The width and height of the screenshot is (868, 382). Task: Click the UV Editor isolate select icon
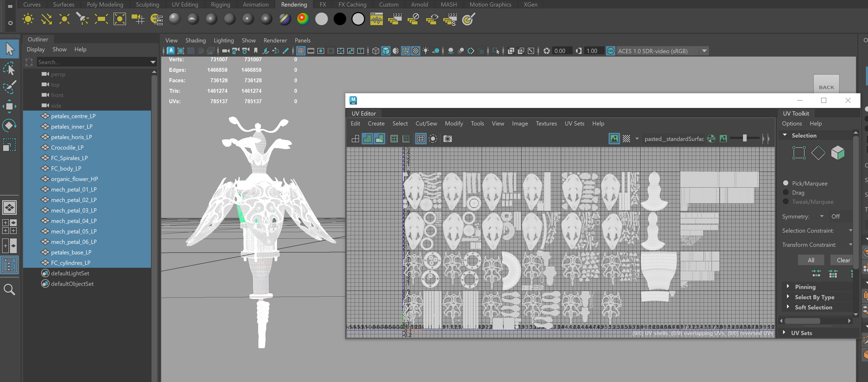pyautogui.click(x=433, y=139)
